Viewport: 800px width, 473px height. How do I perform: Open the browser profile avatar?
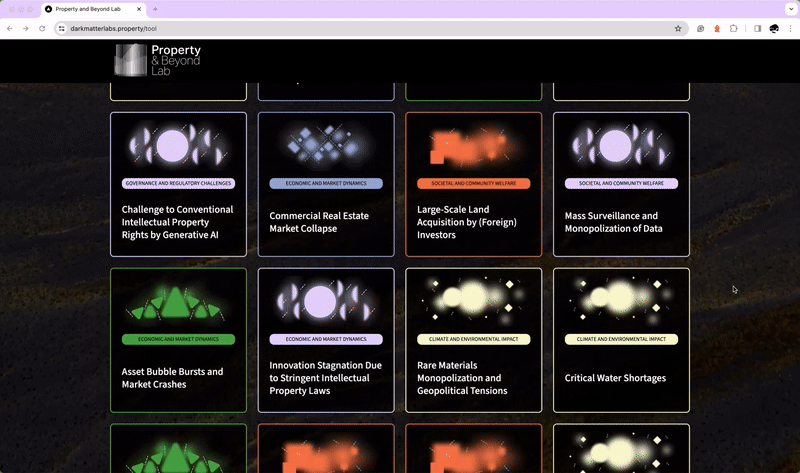click(774, 29)
